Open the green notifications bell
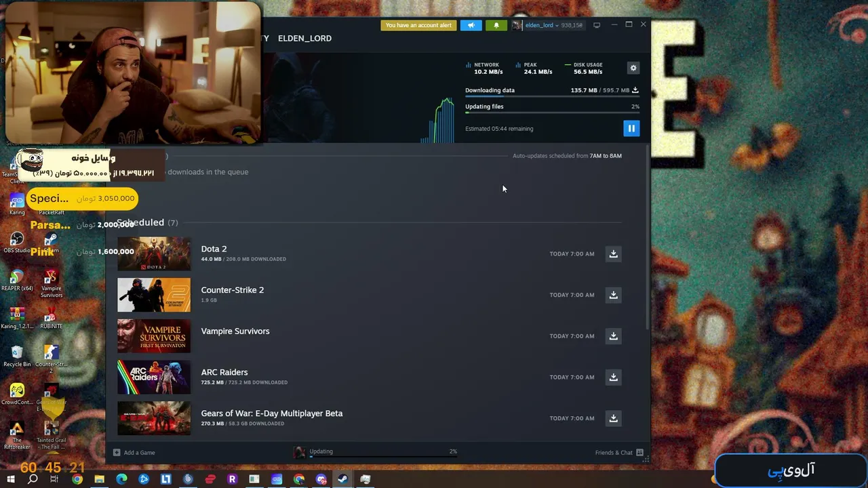The width and height of the screenshot is (868, 488). tap(496, 25)
